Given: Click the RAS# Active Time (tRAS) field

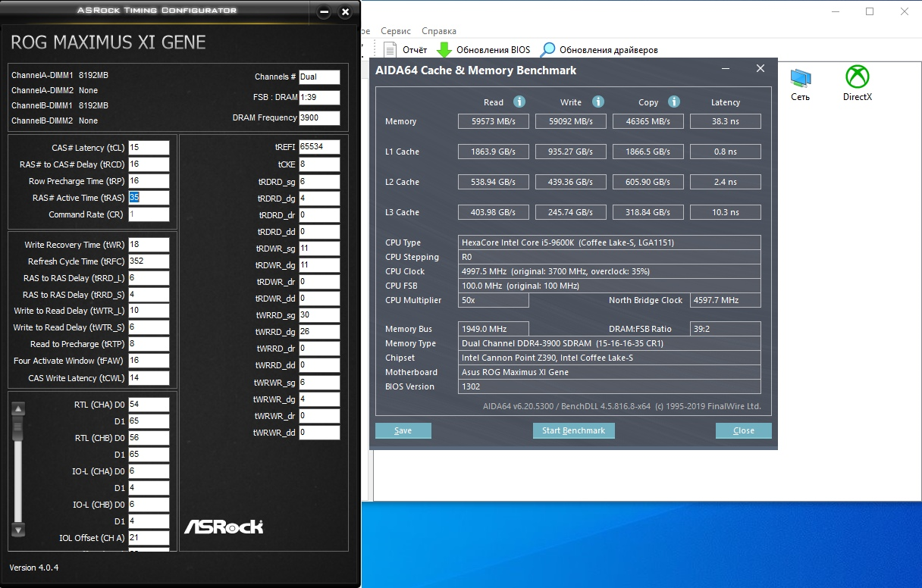Looking at the screenshot, I should (x=149, y=198).
